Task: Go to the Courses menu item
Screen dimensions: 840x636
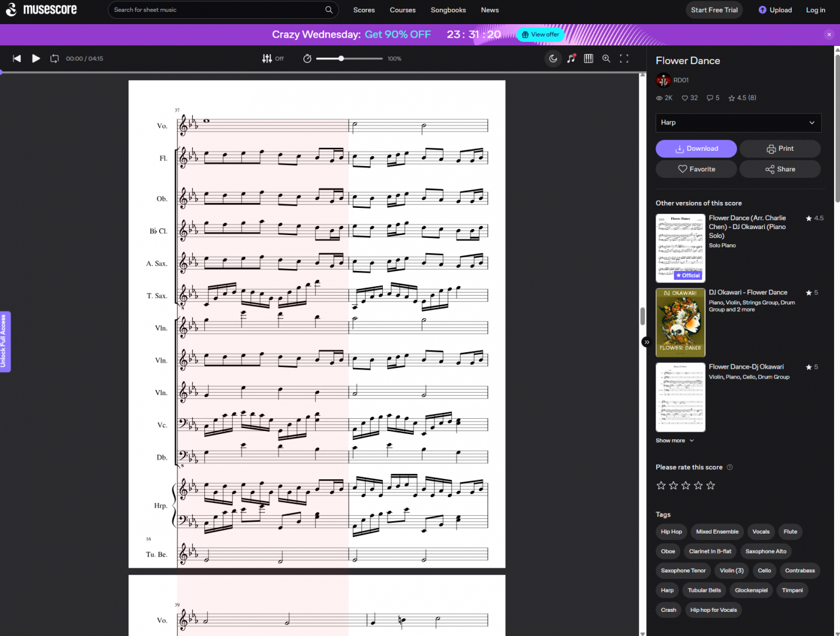Action: click(402, 10)
